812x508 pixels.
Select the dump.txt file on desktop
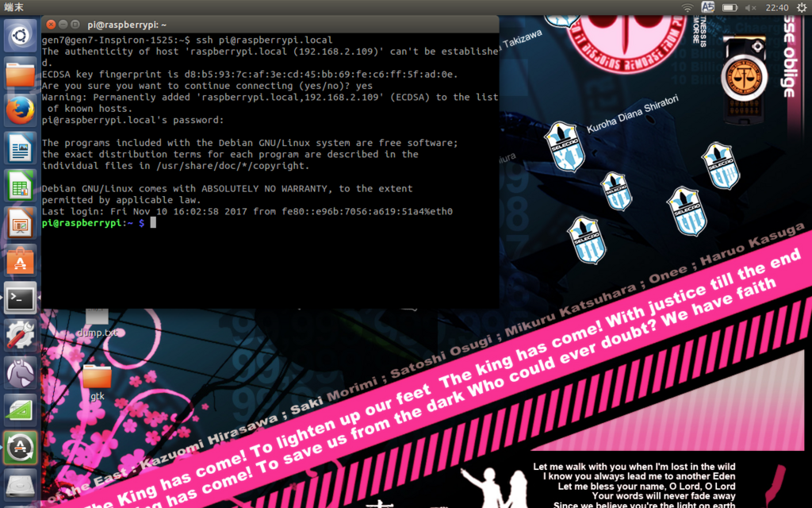click(97, 323)
